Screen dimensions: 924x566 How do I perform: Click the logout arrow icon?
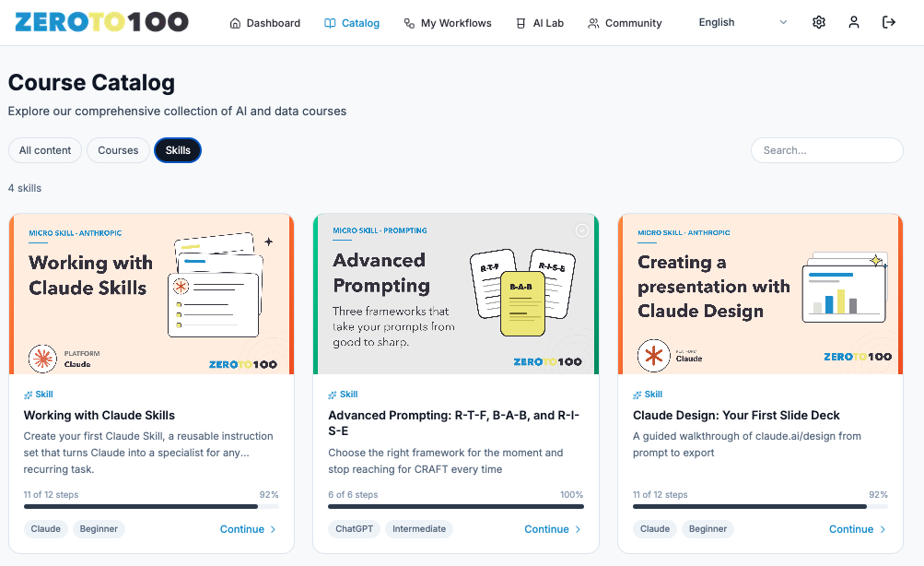tap(889, 22)
